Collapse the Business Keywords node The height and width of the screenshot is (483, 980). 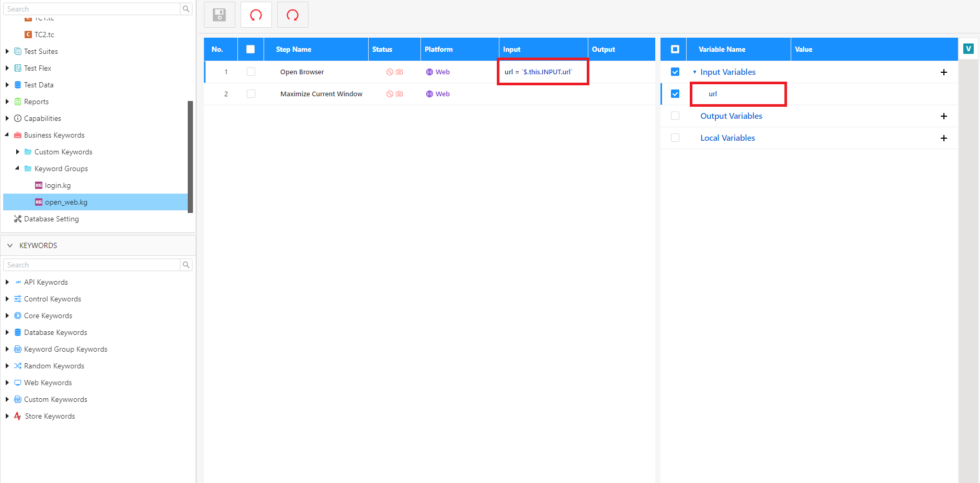(x=7, y=135)
